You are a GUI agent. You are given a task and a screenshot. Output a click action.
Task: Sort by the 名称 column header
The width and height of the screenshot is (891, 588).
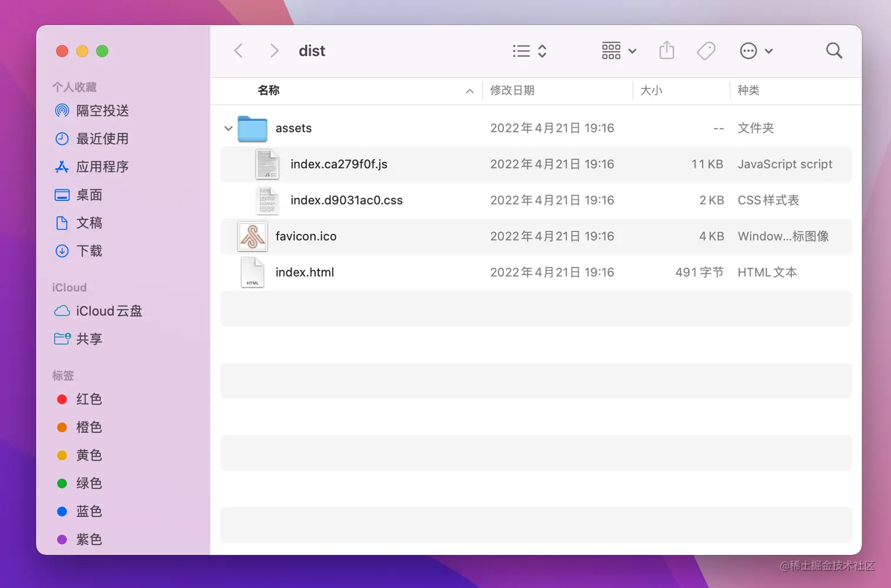[268, 90]
